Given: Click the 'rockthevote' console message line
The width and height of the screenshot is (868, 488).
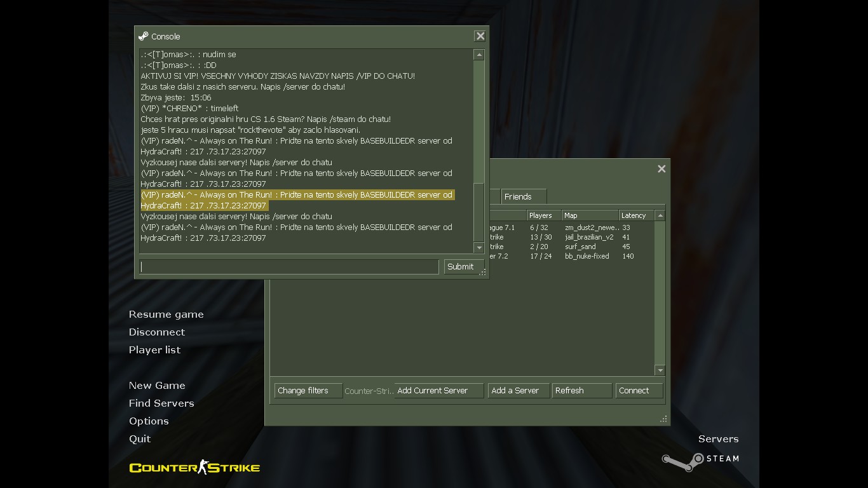Looking at the screenshot, I should pyautogui.click(x=250, y=130).
